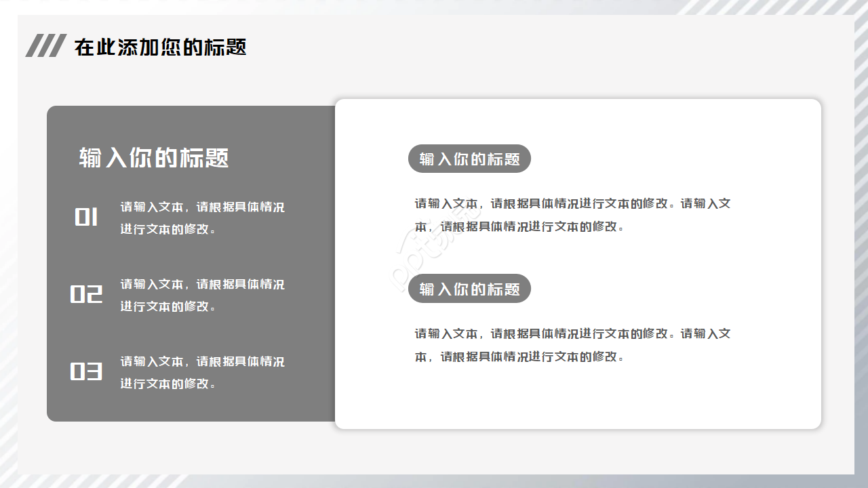Select paragraph under the upper pill label
The image size is (868, 488).
573,214
